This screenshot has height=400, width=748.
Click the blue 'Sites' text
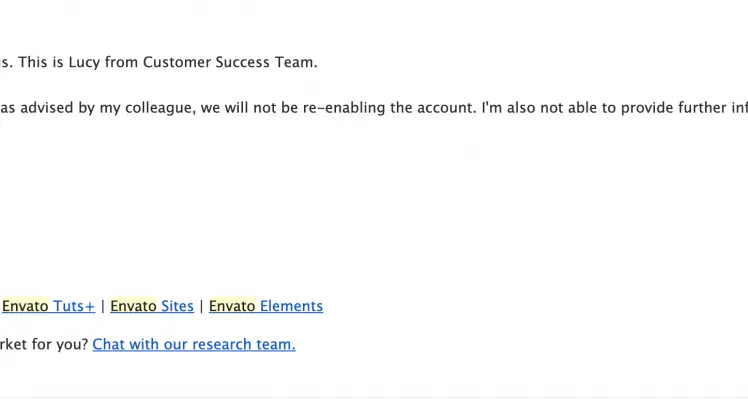(x=177, y=306)
